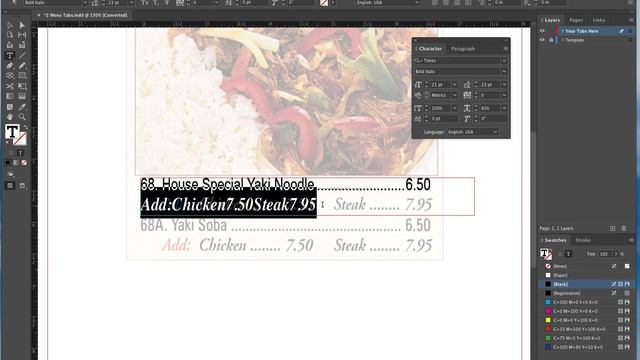640x360 pixels.
Task: Open tracking dropdown in Character panel
Action: [x=504, y=95]
